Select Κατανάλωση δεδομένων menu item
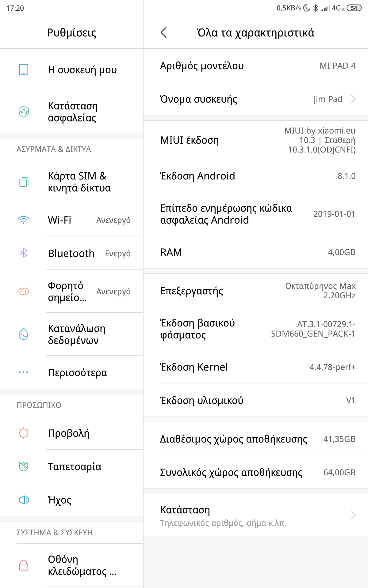This screenshot has height=588, width=368. 77,334
